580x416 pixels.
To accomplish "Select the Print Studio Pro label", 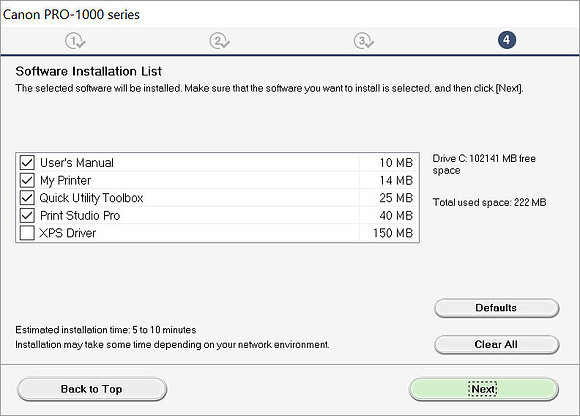I will click(x=80, y=216).
